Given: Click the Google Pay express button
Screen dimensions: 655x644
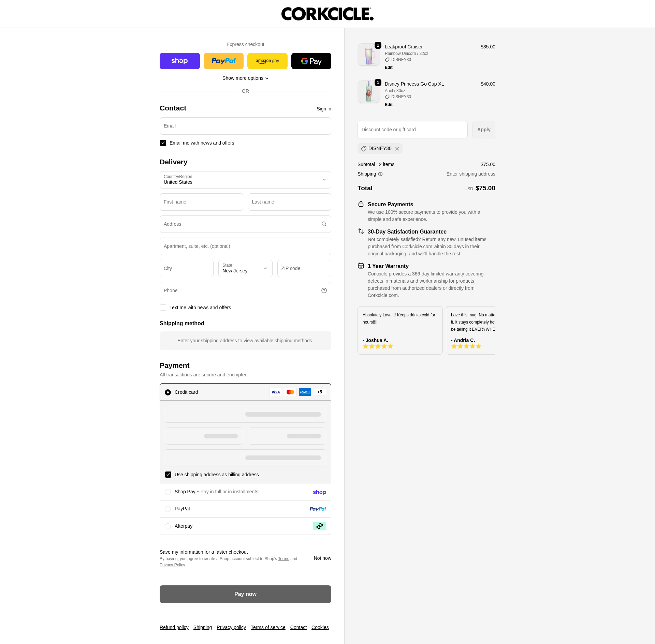Looking at the screenshot, I should pyautogui.click(x=311, y=61).
